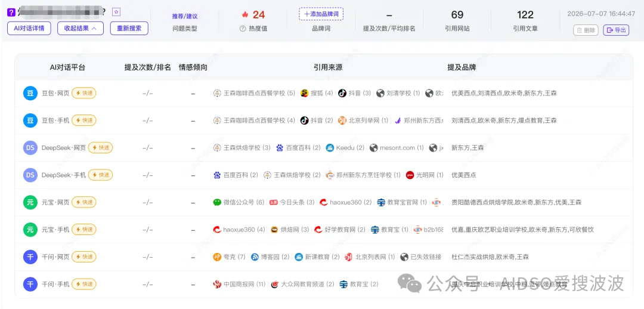Viewport: 644px width, 309px height.
Task: Open 大众网教育频道 (2) source
Action: point(303,284)
